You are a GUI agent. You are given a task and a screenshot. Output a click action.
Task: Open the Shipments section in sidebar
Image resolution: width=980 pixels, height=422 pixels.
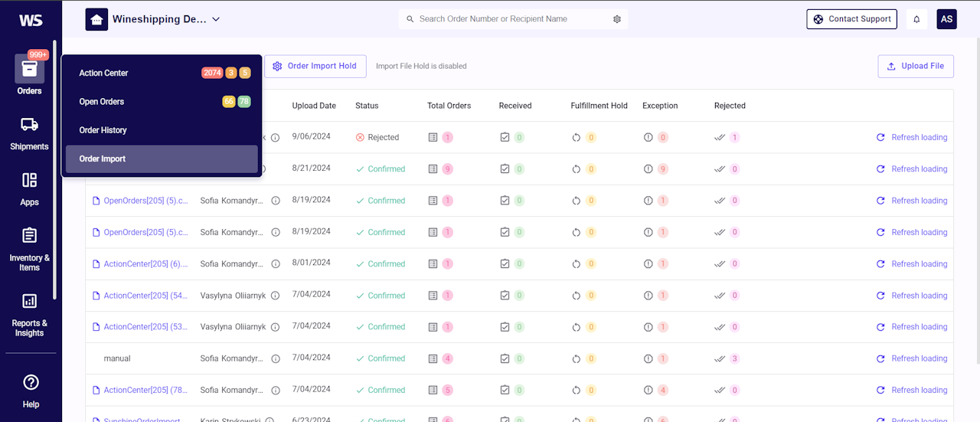(x=29, y=132)
